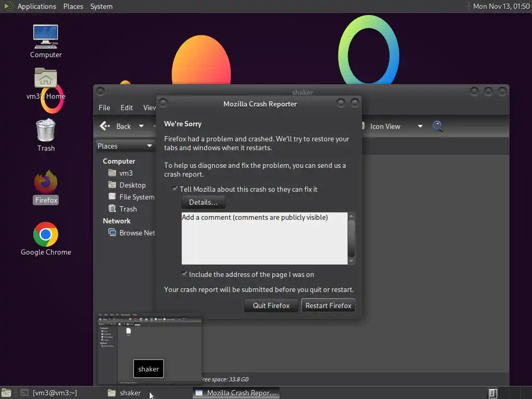The image size is (532, 399).
Task: Click the clock showing Mon Nov 13, 01:50
Action: [501, 6]
